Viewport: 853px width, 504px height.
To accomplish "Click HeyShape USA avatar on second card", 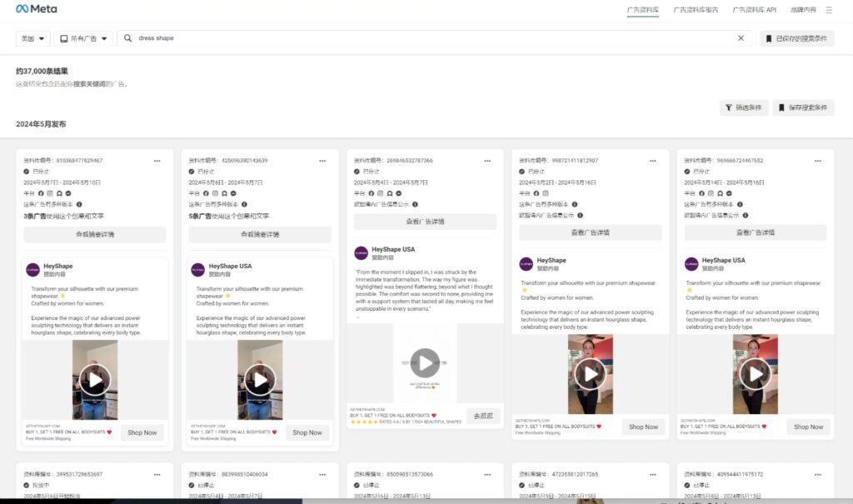I will [x=198, y=269].
